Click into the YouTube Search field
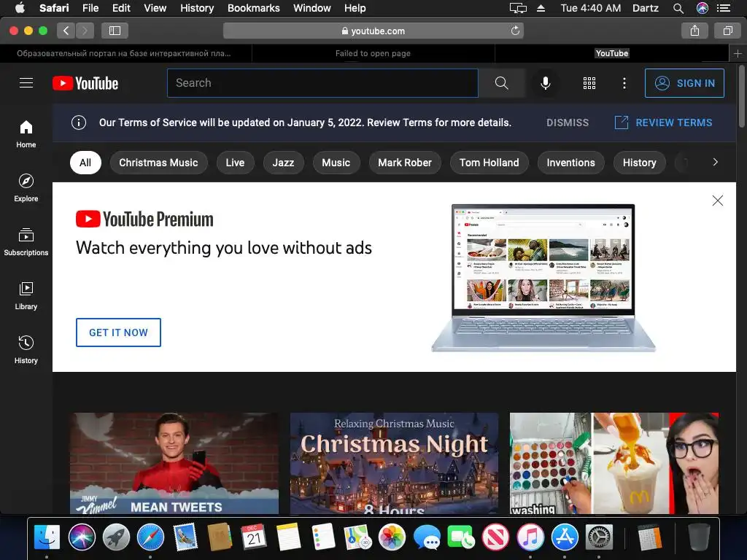This screenshot has width=747, height=560. click(322, 83)
